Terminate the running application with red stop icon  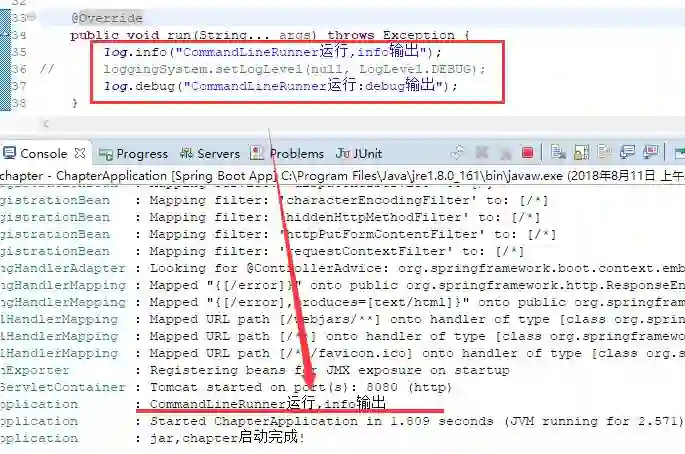click(x=527, y=152)
